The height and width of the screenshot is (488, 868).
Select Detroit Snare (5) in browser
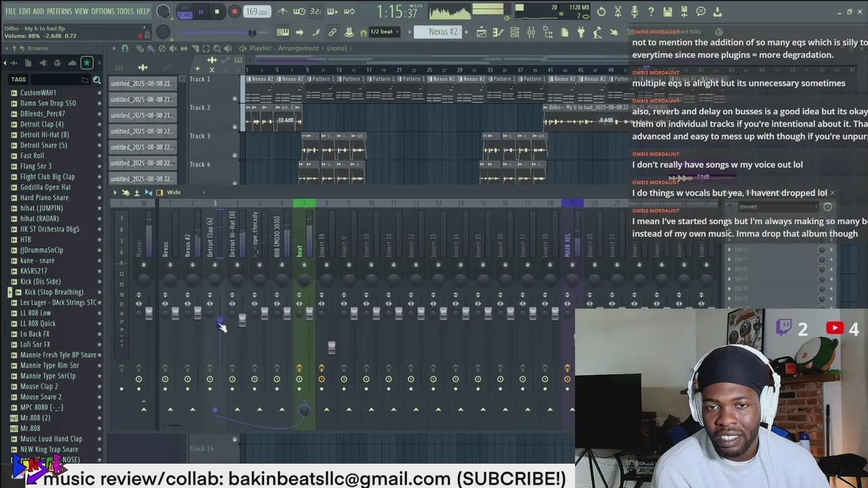coord(43,145)
